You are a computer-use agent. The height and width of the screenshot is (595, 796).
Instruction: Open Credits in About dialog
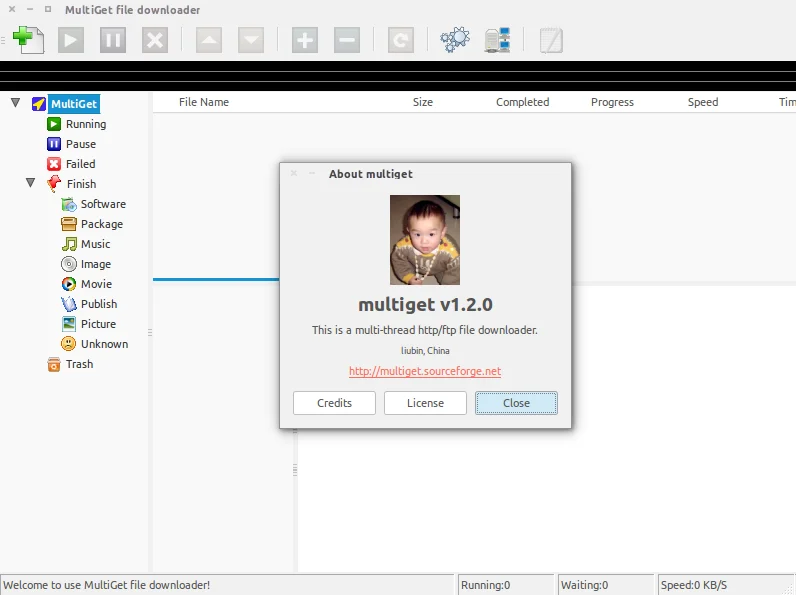click(x=334, y=403)
